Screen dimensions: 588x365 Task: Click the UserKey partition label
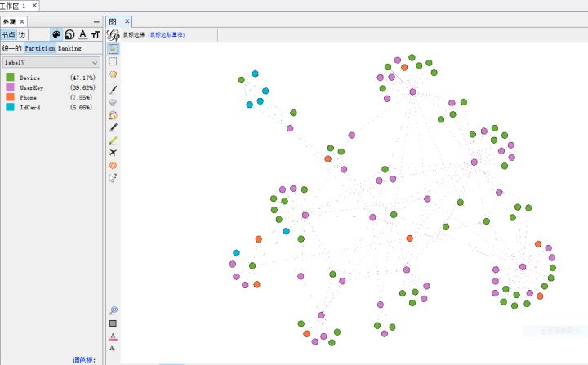point(32,87)
